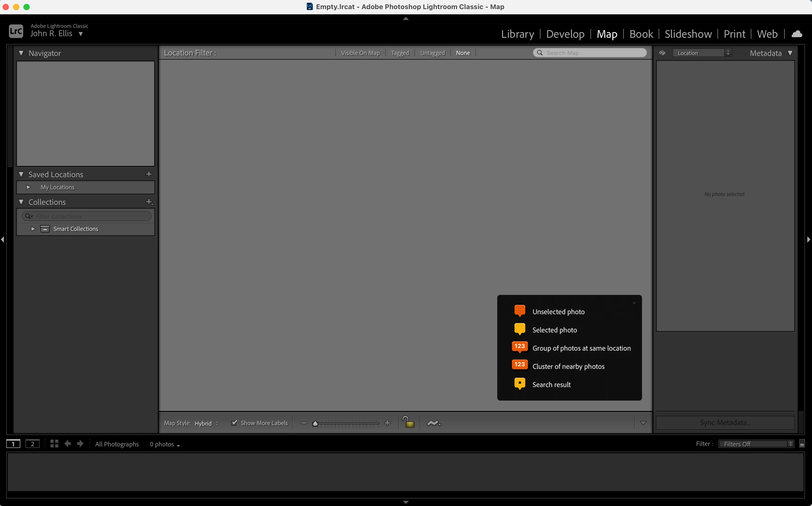
Task: Uncheck the Show More Labels checkbox
Action: coord(234,423)
